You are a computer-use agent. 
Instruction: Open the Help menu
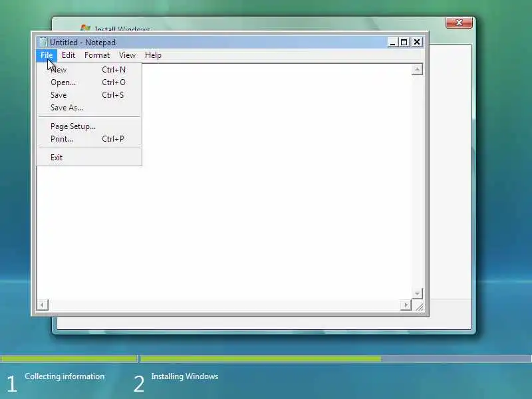click(153, 55)
